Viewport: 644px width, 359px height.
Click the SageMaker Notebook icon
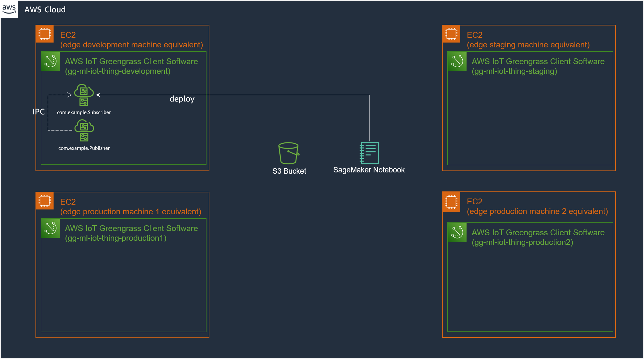369,153
